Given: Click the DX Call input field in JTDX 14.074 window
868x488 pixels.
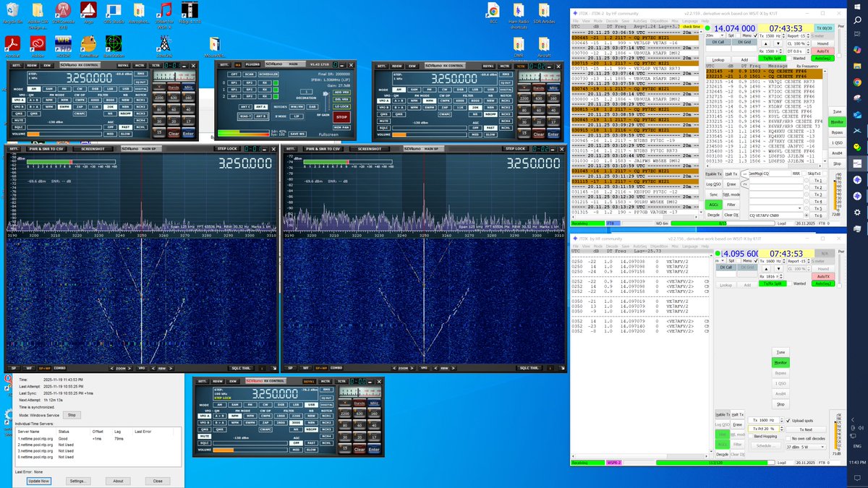Looking at the screenshot, I should pyautogui.click(x=718, y=49).
